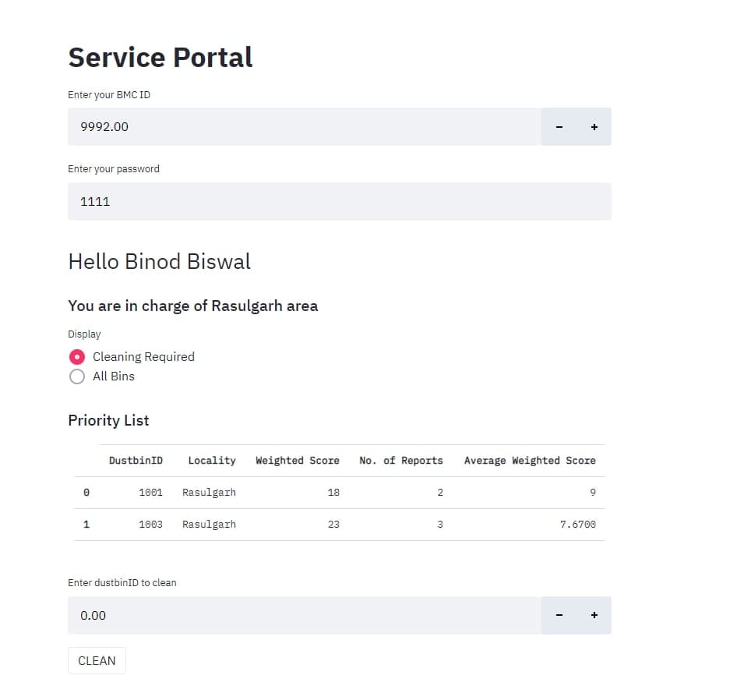Focus the BMC ID input field
Viewport: 737px width, 700px height.
(x=305, y=126)
